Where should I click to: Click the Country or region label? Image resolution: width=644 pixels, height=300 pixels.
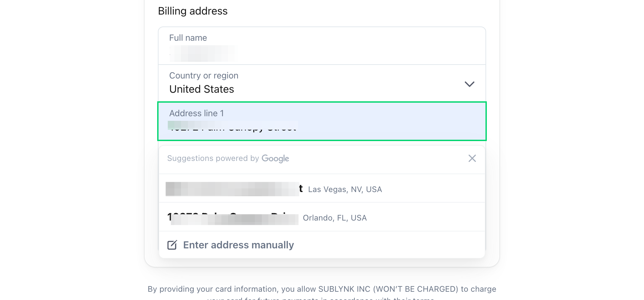tap(204, 75)
